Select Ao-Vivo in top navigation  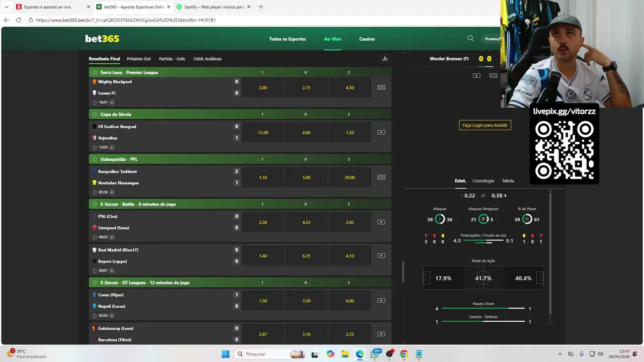(333, 39)
